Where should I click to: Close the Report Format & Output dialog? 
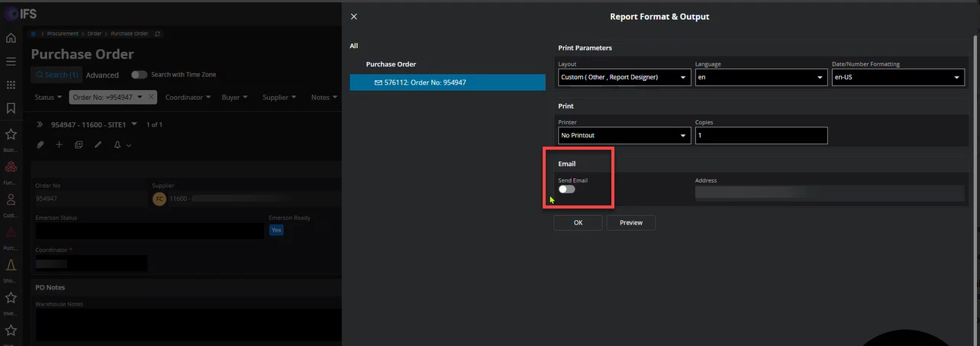pos(353,16)
